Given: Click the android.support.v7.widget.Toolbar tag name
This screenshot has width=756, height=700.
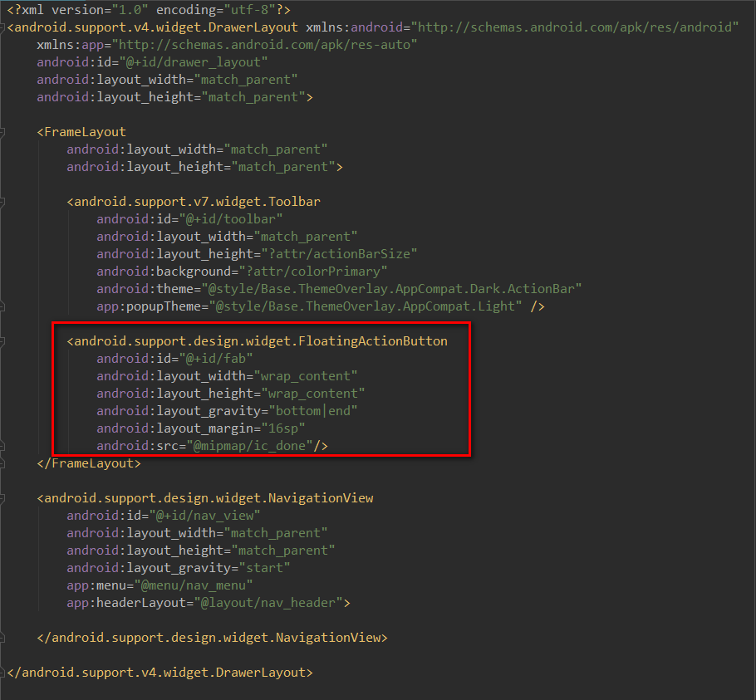Looking at the screenshot, I should coord(197,202).
